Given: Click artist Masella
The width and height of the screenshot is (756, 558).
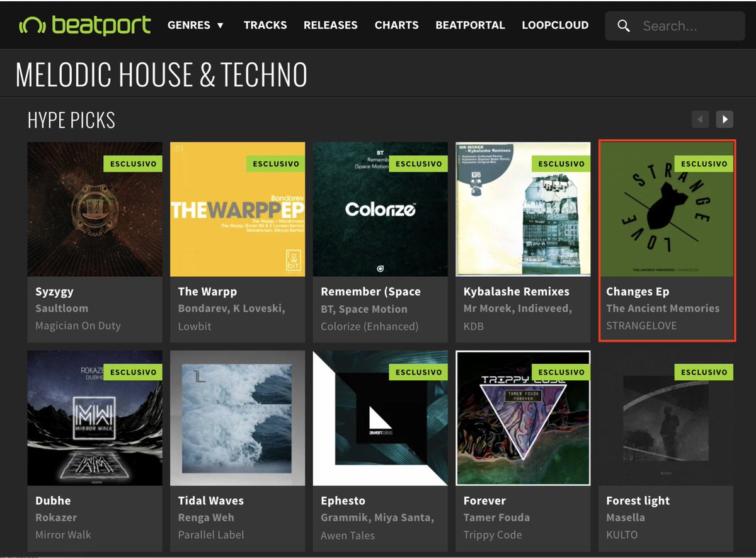Looking at the screenshot, I should point(626,517).
